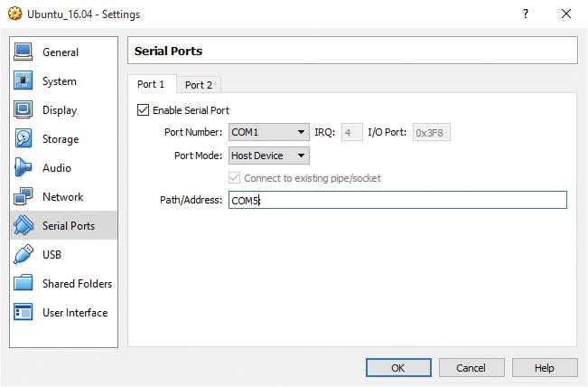Click the Display screen icon
This screenshot has height=387, width=588.
coord(23,109)
